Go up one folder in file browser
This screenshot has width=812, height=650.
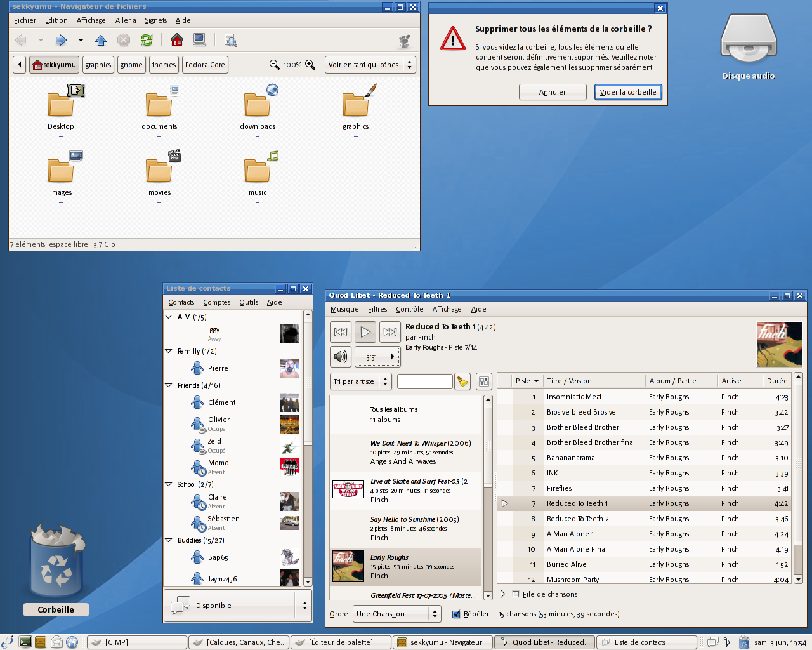[101, 41]
